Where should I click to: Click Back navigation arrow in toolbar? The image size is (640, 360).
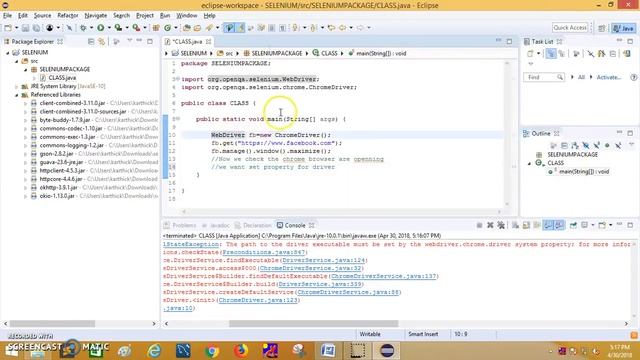[x=342, y=28]
